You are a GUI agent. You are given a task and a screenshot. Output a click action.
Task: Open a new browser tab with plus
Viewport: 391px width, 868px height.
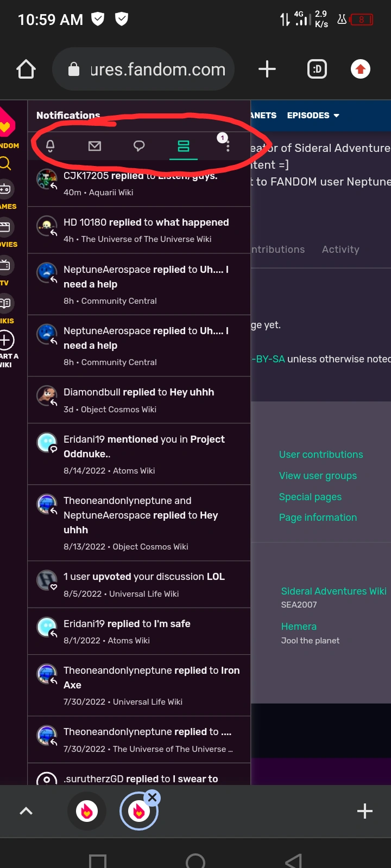[267, 69]
